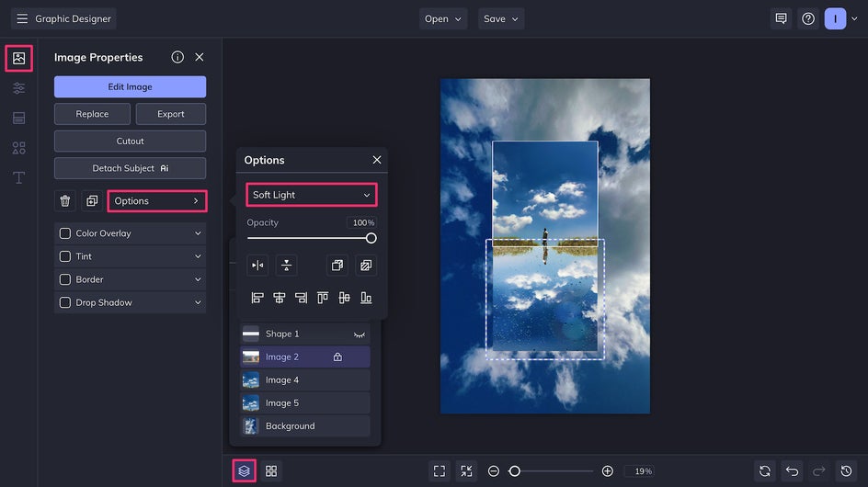Screen dimensions: 868x487
Task: Enable the Drop Shadow checkbox
Action: pyautogui.click(x=65, y=302)
